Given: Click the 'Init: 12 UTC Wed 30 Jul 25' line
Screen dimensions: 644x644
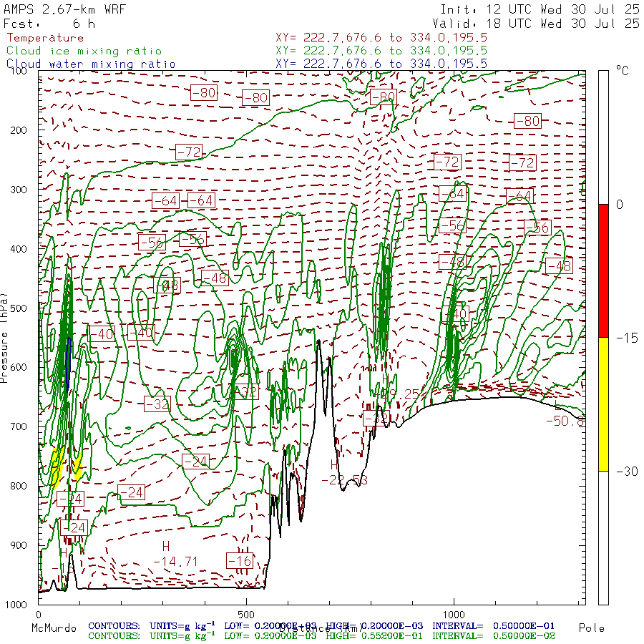Looking at the screenshot, I should (540, 9).
